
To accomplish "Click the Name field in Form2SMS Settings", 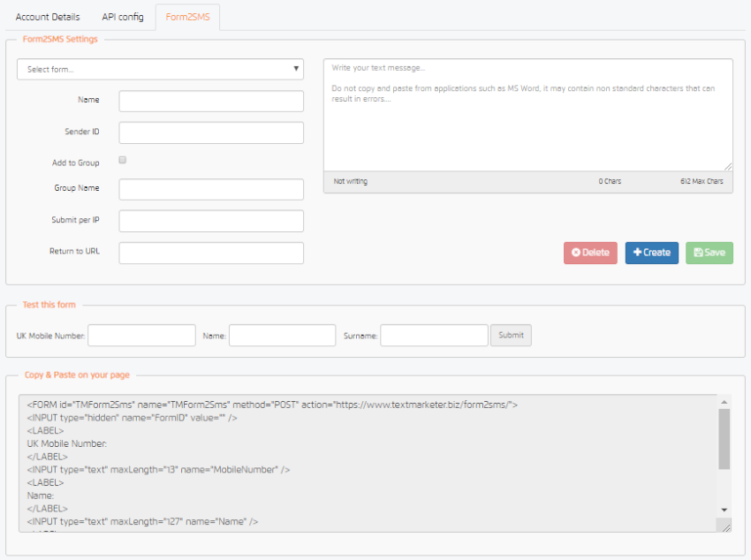I will 211,101.
